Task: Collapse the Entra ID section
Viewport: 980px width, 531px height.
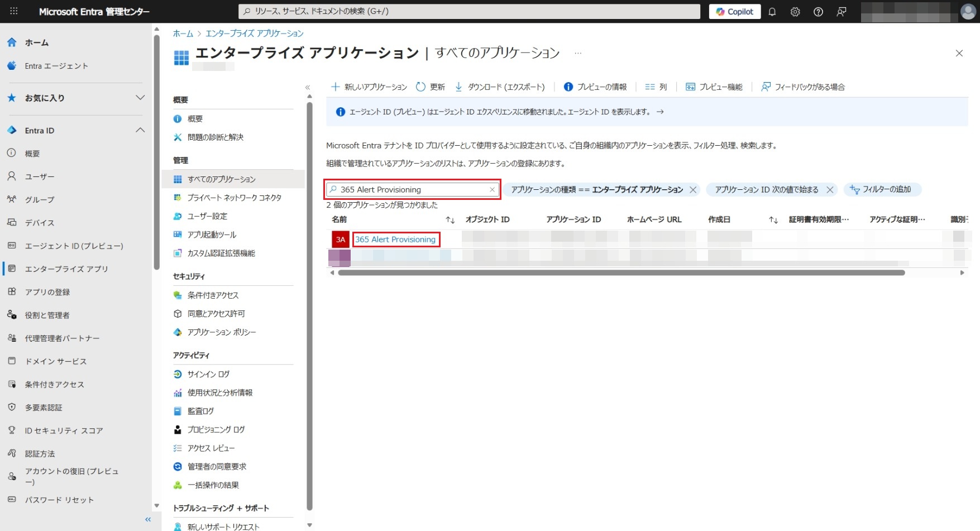Action: (x=140, y=130)
